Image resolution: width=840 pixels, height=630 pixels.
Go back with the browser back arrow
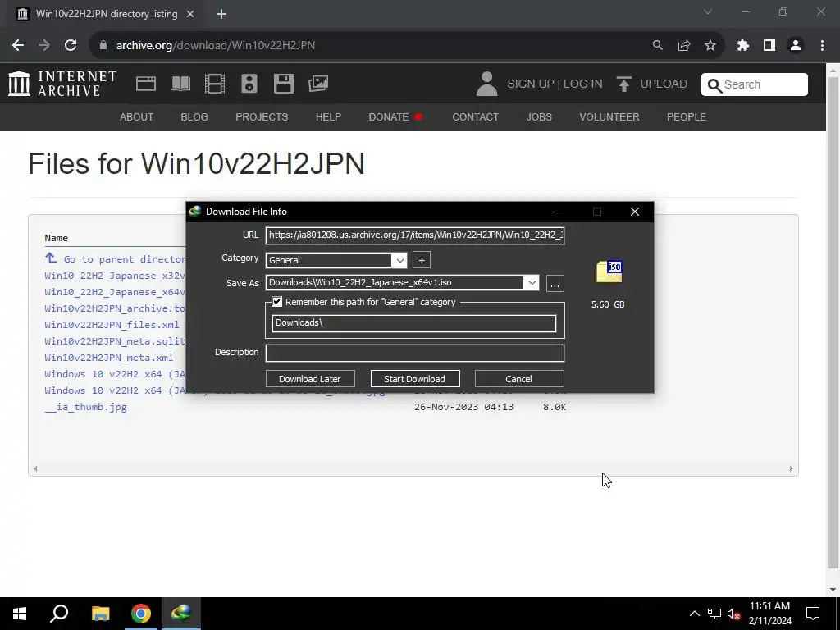[18, 46]
